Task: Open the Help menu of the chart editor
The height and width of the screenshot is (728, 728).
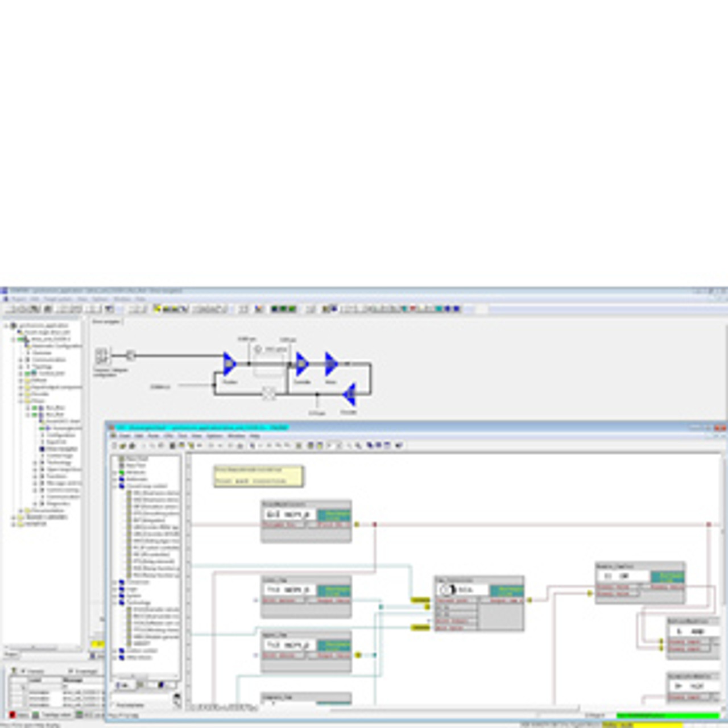Action: pyautogui.click(x=255, y=436)
